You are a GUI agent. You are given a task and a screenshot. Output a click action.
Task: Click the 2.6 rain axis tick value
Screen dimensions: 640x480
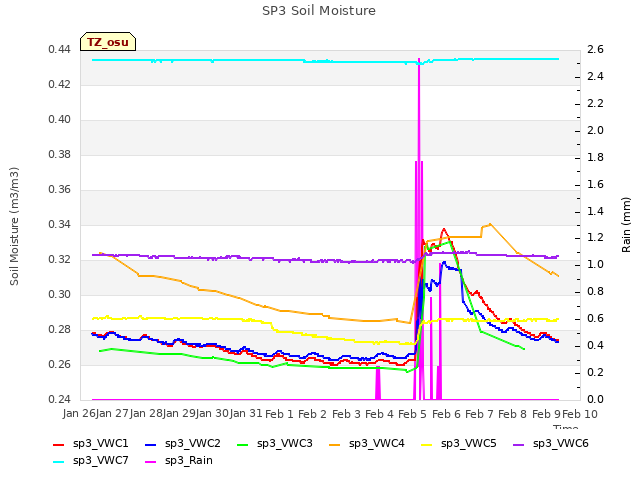[x=595, y=50]
